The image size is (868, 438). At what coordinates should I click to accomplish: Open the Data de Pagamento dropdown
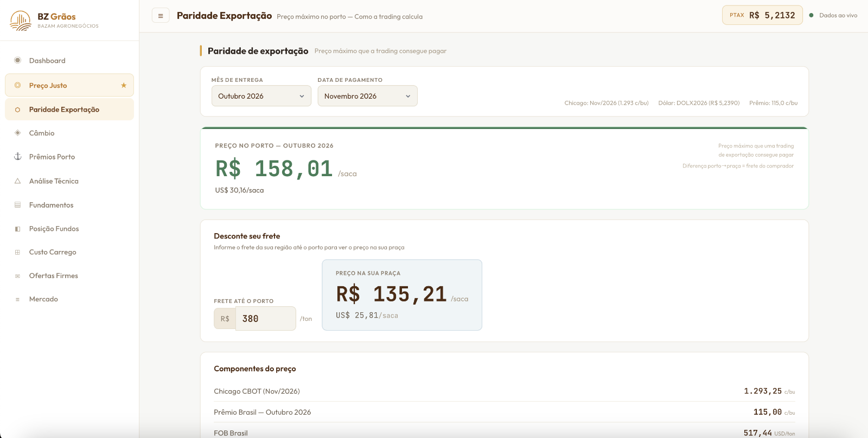tap(367, 96)
